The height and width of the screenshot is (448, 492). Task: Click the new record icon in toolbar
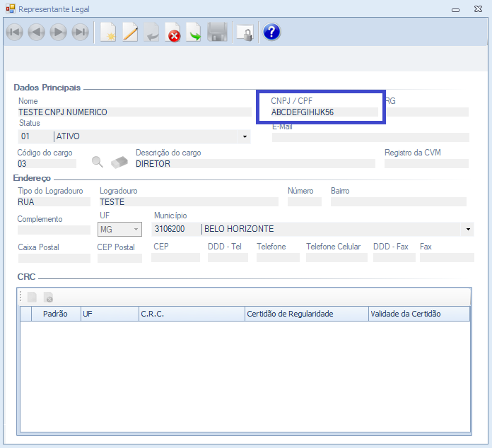click(107, 33)
